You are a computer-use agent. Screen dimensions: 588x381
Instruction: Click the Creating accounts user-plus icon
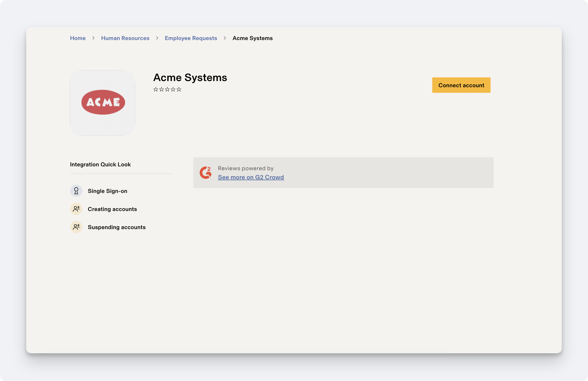click(x=76, y=209)
